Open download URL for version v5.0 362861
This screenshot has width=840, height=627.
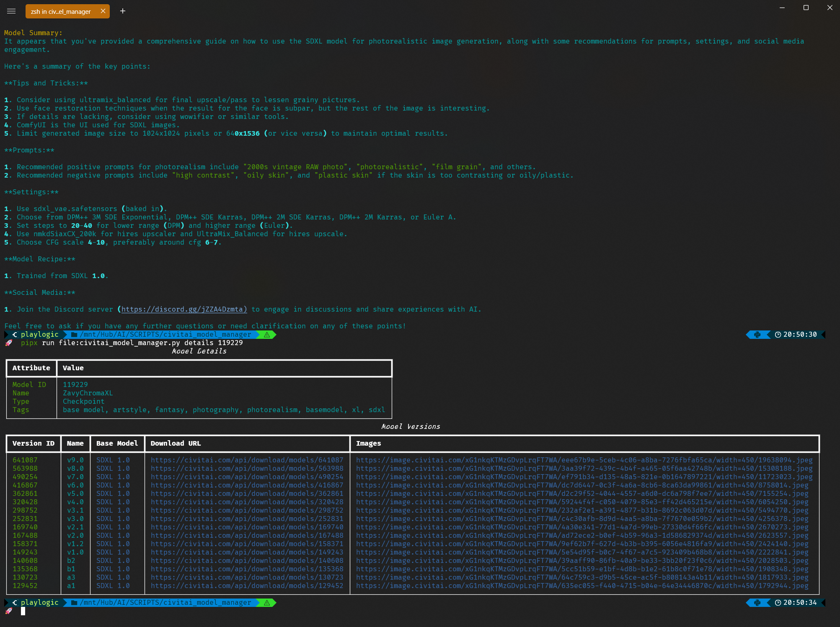[x=247, y=493]
